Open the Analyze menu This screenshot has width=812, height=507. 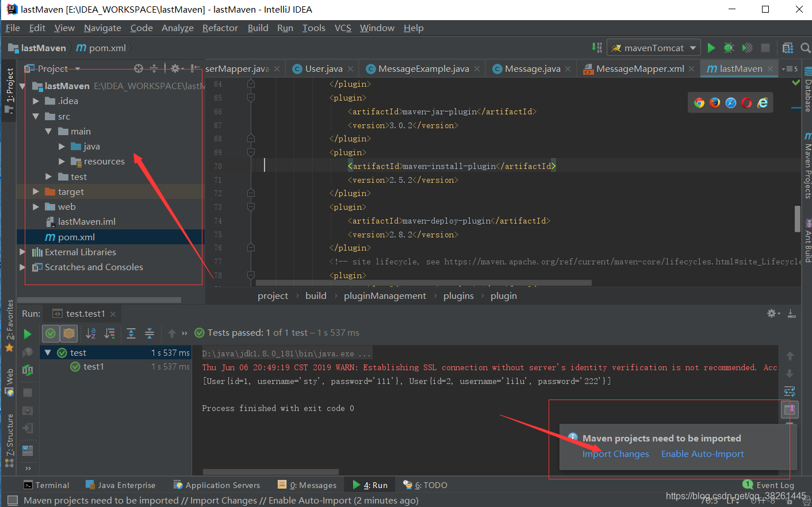(177, 28)
